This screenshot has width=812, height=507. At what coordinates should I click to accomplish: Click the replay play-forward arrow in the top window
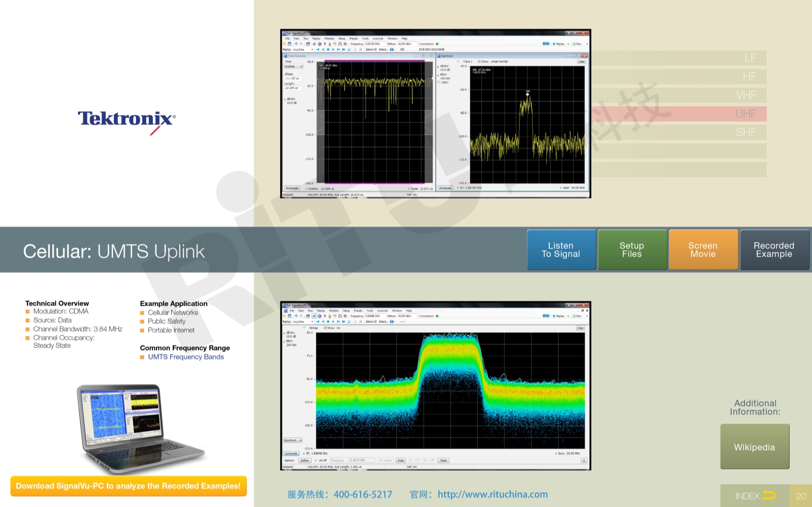tap(333, 49)
